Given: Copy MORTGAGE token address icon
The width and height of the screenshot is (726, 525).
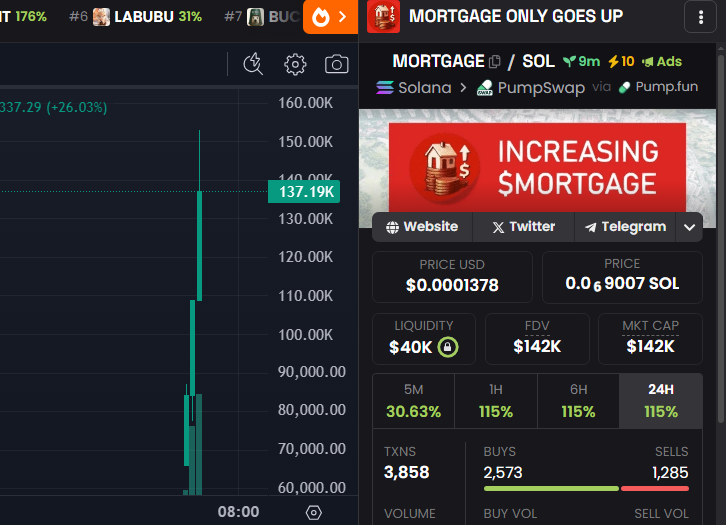Looking at the screenshot, I should tap(495, 62).
